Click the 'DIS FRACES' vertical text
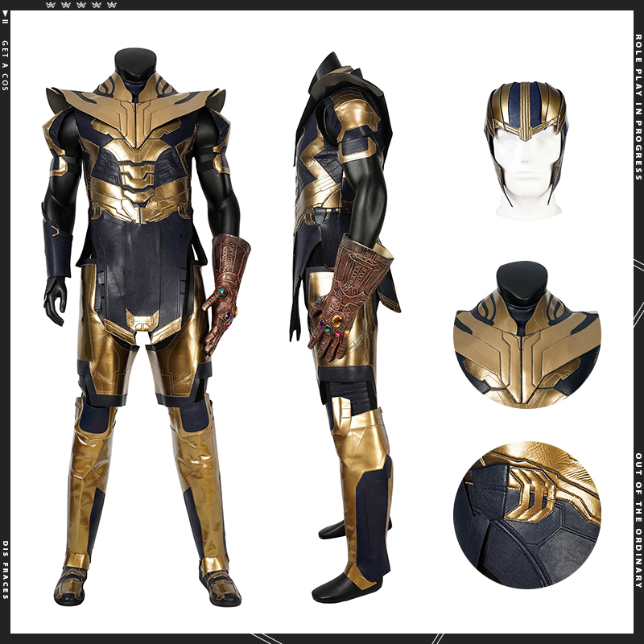The height and width of the screenshot is (644, 644). (5, 570)
